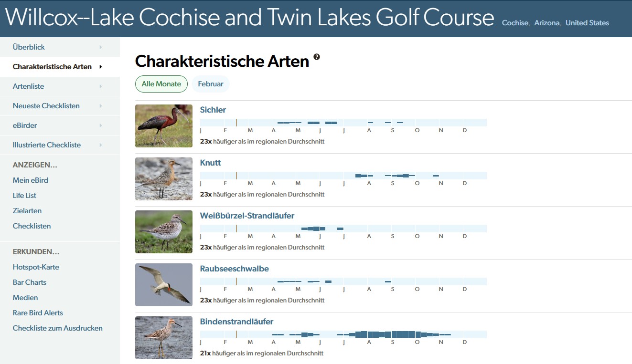Viewport: 632px width, 364px height.
Task: Open the Medien section
Action: coord(25,297)
